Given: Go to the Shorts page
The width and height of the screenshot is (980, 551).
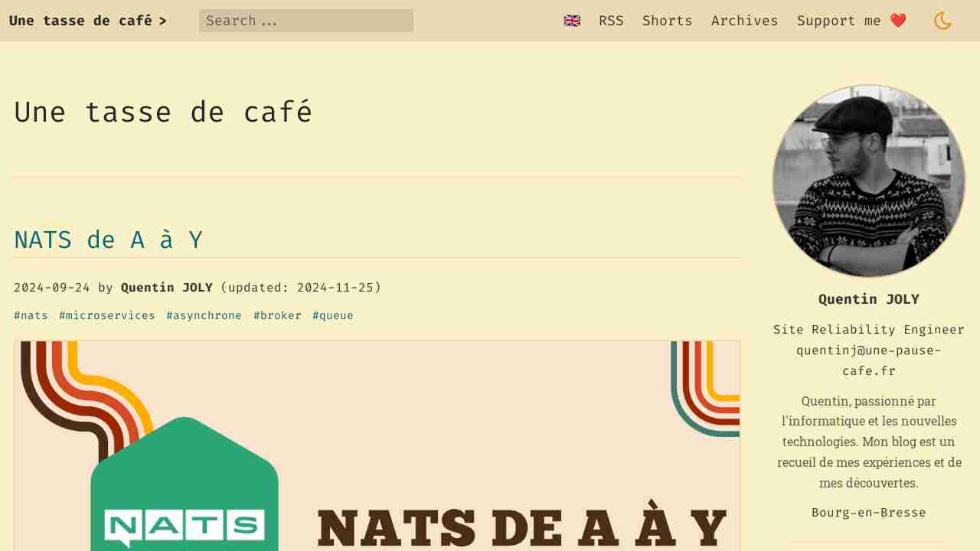Looking at the screenshot, I should (667, 21).
